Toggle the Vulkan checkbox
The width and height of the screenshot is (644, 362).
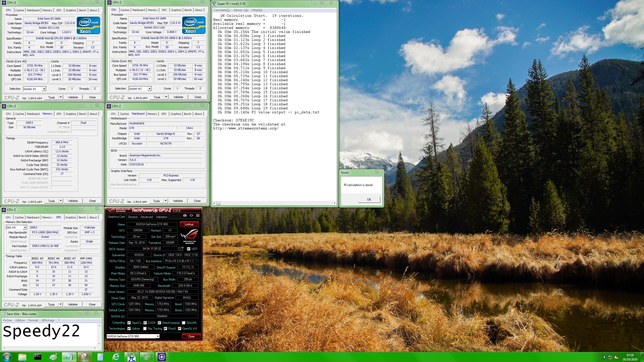point(129,329)
